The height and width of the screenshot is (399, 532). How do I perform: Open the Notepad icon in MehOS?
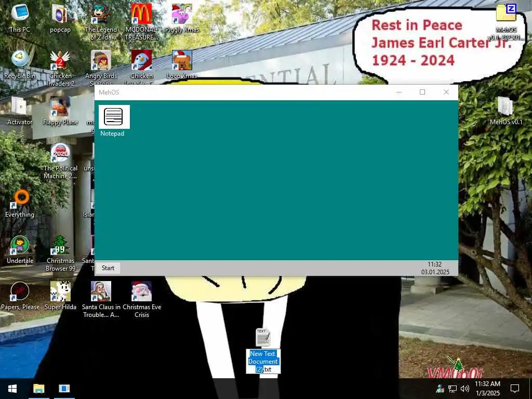(x=114, y=117)
